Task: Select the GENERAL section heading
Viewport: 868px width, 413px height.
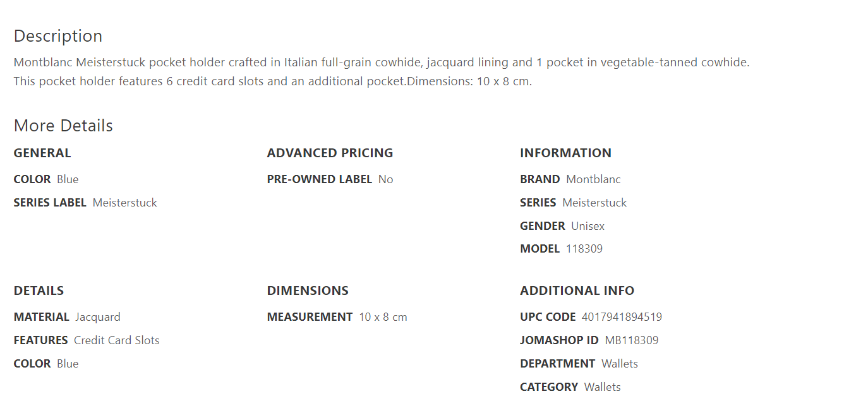Action: click(x=42, y=153)
